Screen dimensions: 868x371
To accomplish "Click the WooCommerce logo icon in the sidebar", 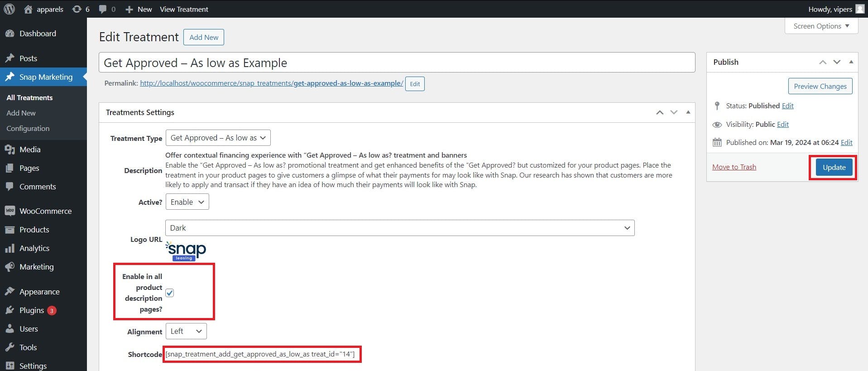I will (x=10, y=211).
